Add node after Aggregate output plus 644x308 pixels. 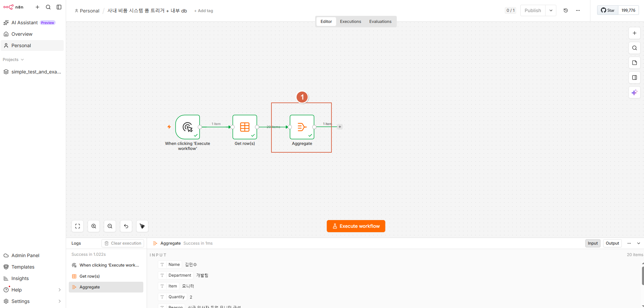coord(340,127)
